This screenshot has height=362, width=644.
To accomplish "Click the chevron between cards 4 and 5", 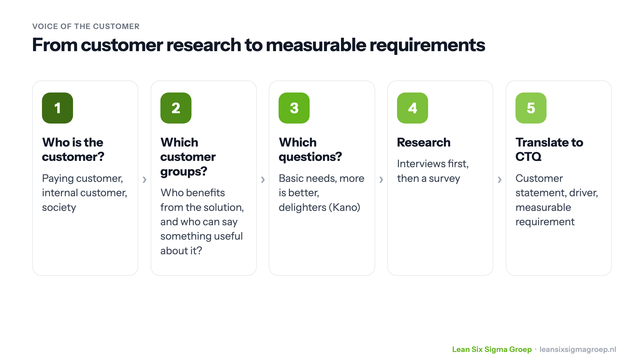I will click(500, 180).
